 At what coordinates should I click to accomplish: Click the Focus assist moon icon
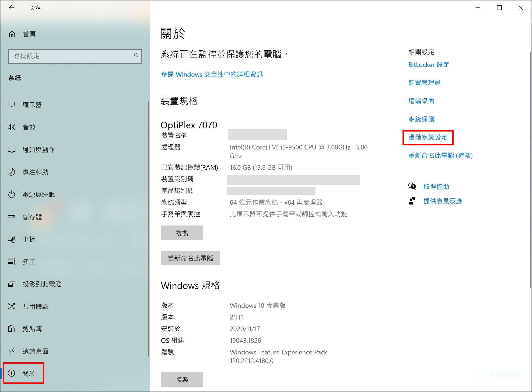pyautogui.click(x=11, y=172)
